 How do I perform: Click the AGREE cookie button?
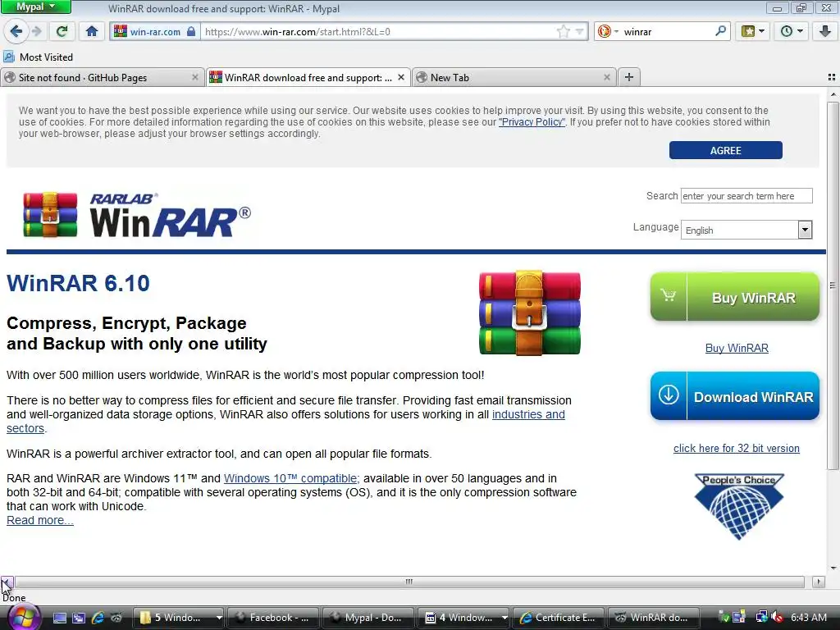tap(725, 151)
